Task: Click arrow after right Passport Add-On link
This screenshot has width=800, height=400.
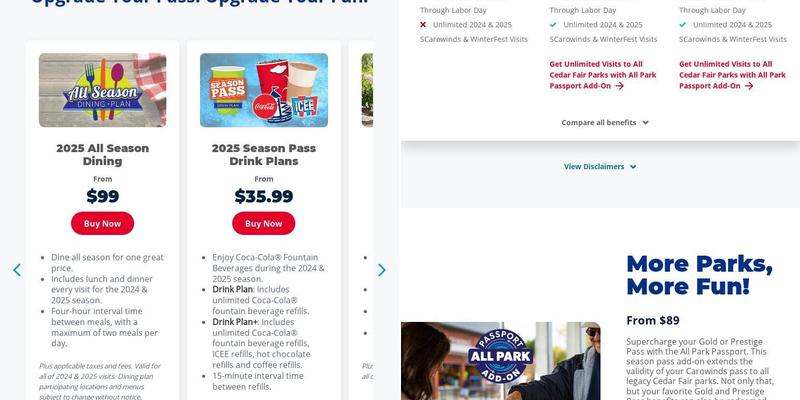Action: [749, 86]
